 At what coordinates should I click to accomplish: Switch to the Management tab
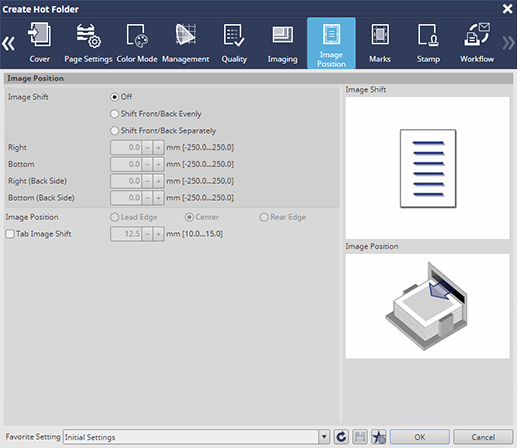pos(186,43)
